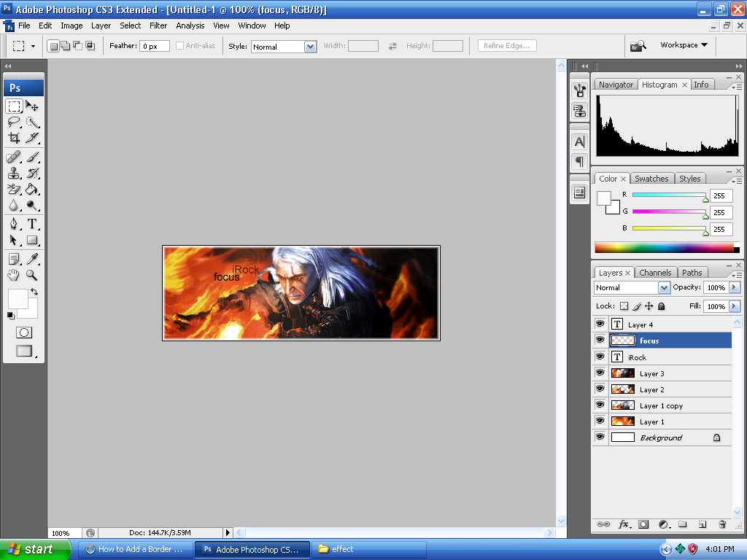This screenshot has width=747, height=560.
Task: Click the Windows start button
Action: click(35, 549)
